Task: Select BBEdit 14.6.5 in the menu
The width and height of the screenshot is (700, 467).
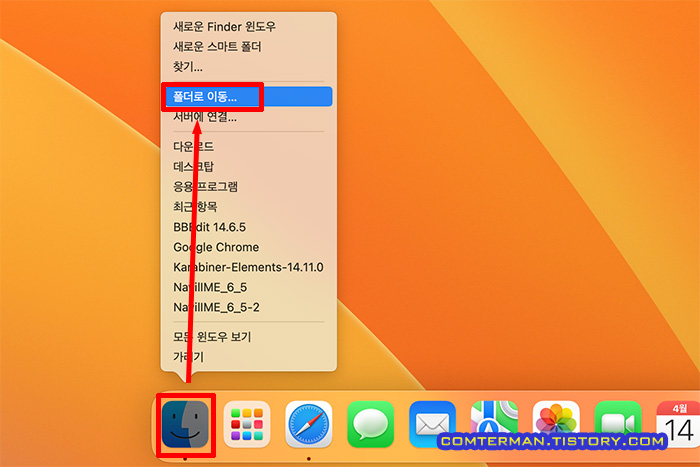Action: tap(249, 227)
